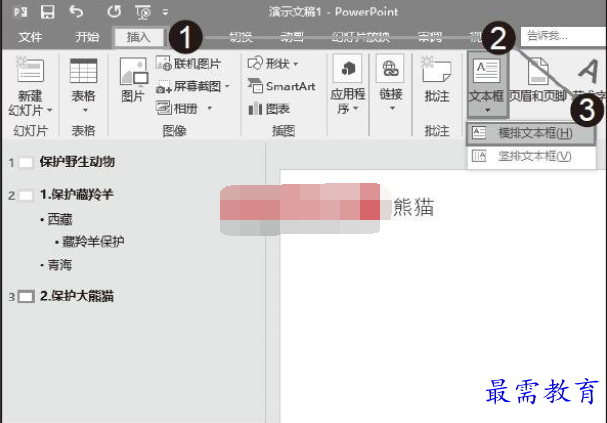Click the Undo arrow icon

[x=76, y=12]
